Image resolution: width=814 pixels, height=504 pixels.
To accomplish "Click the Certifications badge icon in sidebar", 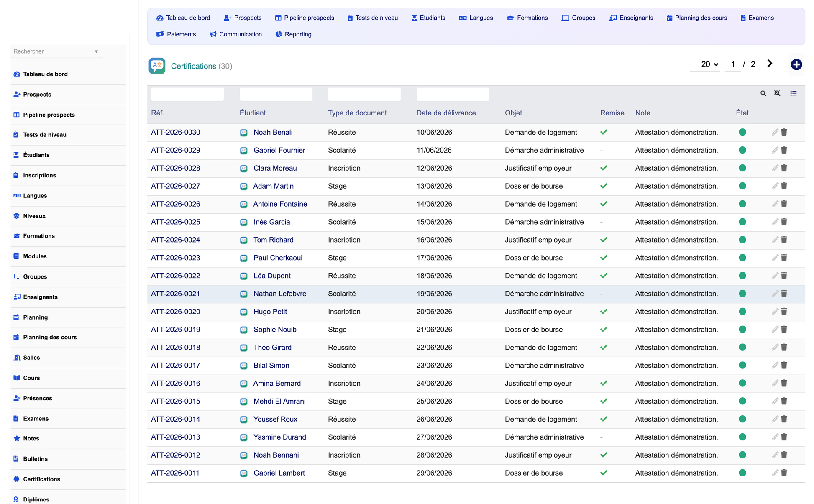I will pyautogui.click(x=17, y=479).
